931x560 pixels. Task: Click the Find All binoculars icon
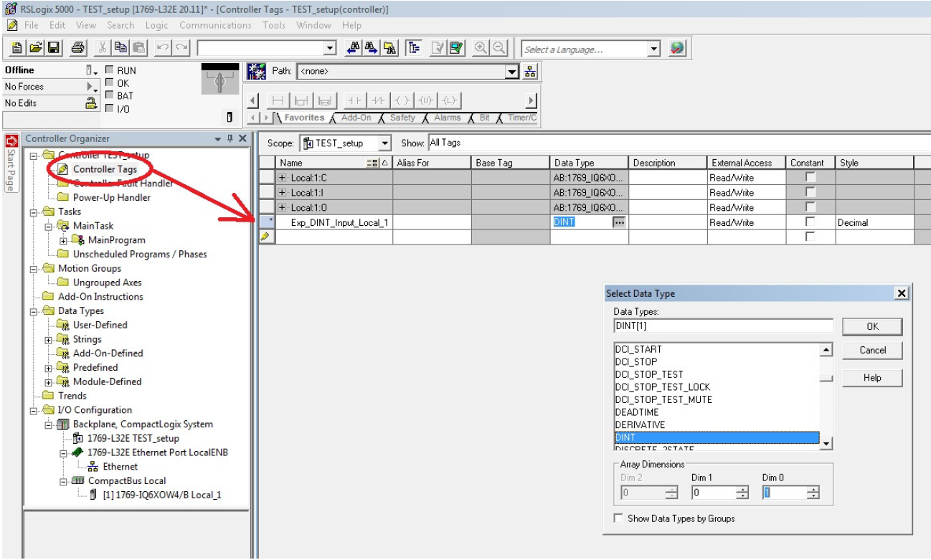(390, 49)
